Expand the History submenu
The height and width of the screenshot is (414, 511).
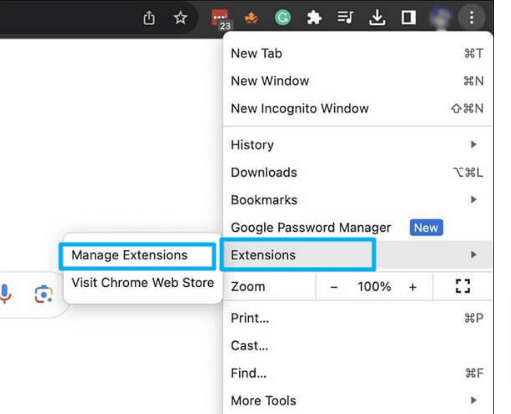coord(358,145)
